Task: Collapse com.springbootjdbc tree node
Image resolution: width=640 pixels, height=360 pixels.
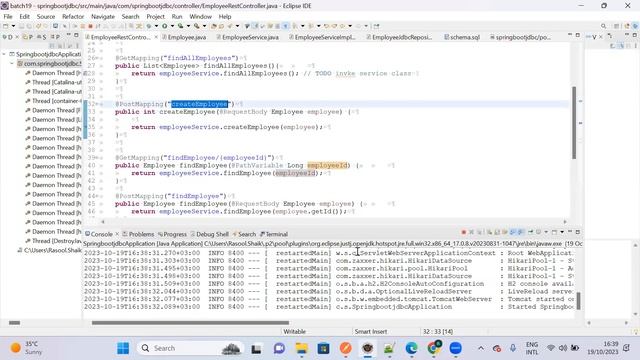Action: [x=12, y=63]
